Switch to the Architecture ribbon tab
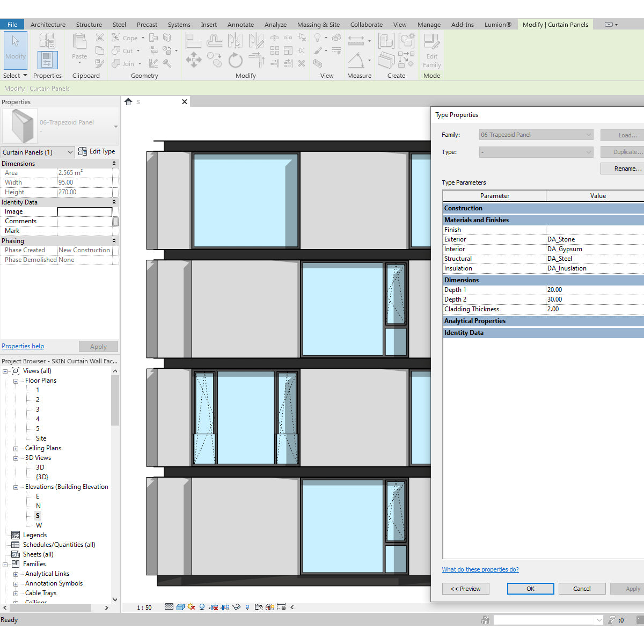The image size is (644, 644). [x=48, y=24]
